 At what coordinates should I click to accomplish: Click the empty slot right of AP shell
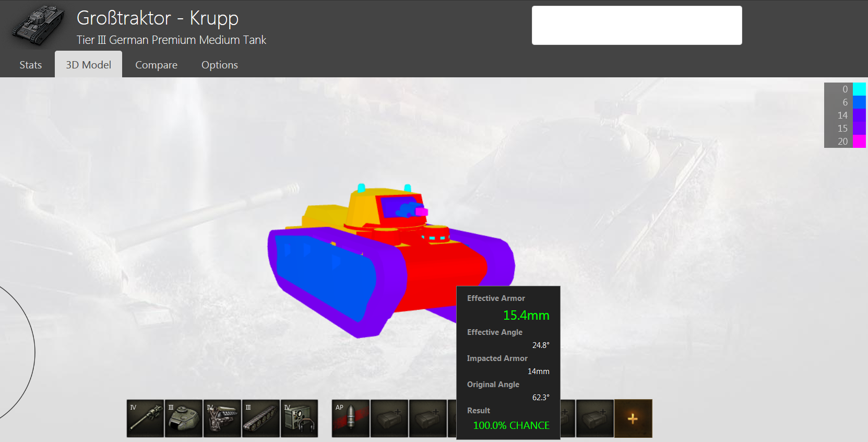click(389, 418)
